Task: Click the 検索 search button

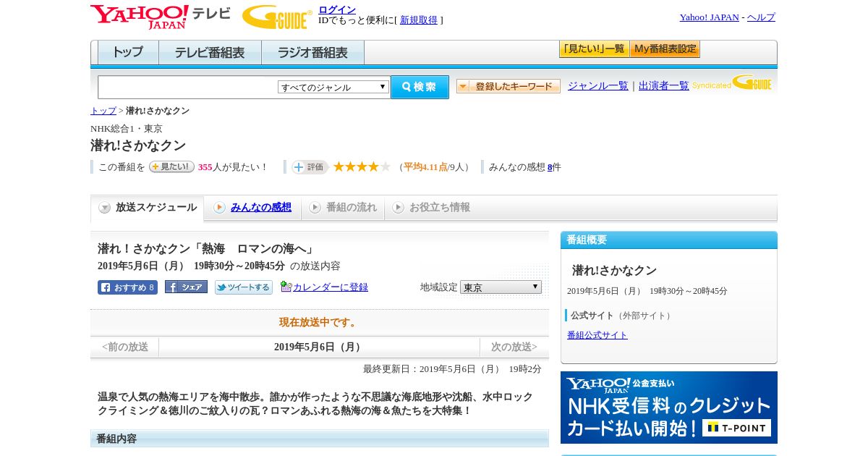Action: pyautogui.click(x=420, y=87)
